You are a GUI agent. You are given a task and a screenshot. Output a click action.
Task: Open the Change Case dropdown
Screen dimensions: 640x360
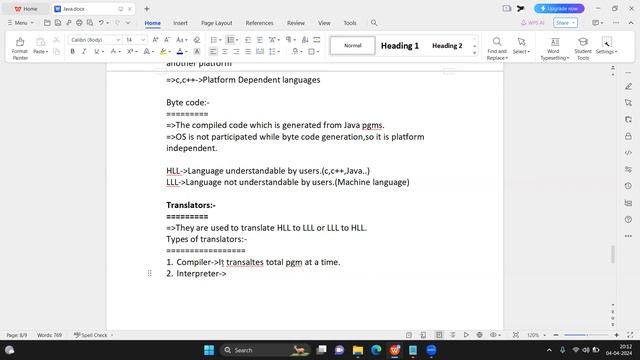[181, 40]
